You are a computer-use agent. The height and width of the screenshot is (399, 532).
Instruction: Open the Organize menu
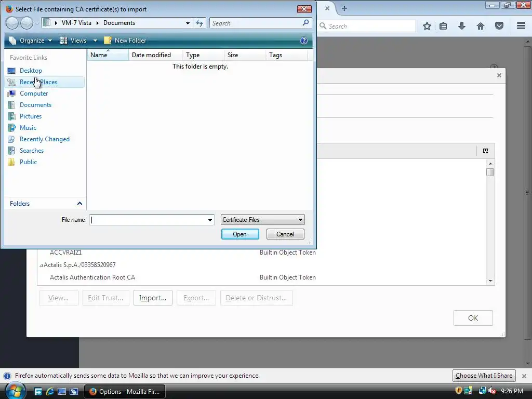[31, 41]
